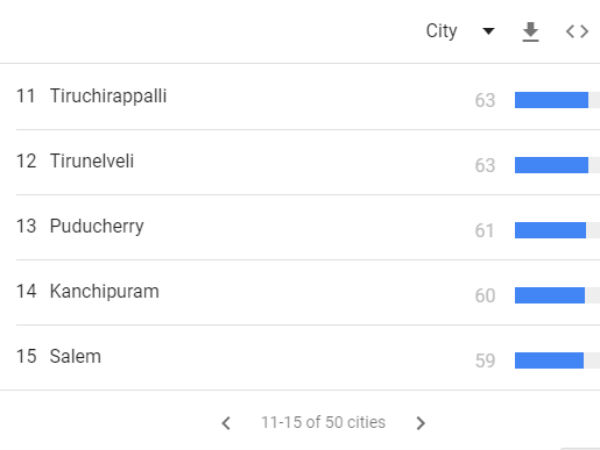
Task: Select Puducherry in the city list
Action: (x=97, y=226)
